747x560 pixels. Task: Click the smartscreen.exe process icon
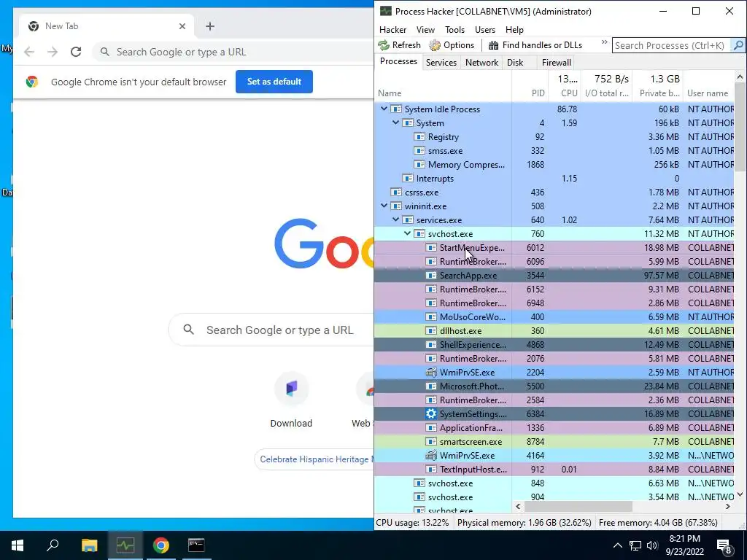431,441
